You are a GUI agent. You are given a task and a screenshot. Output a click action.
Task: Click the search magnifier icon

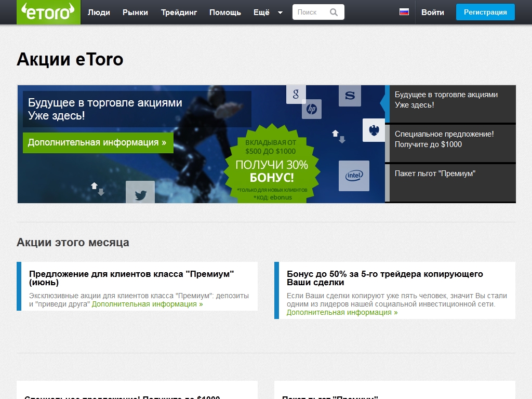click(334, 12)
